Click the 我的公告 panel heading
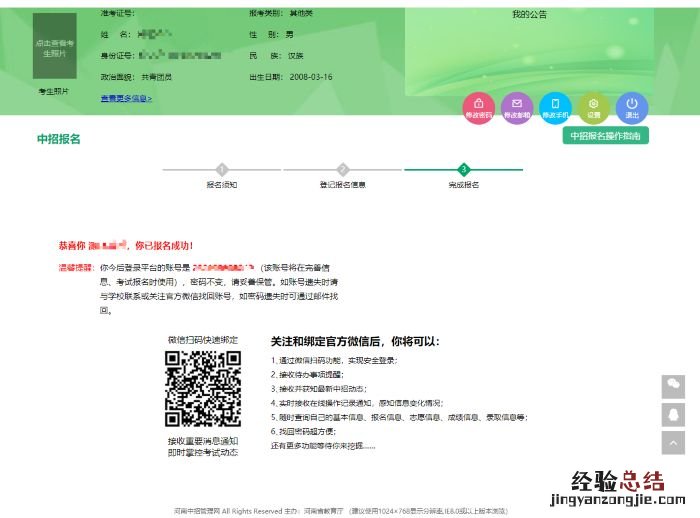 tap(529, 15)
